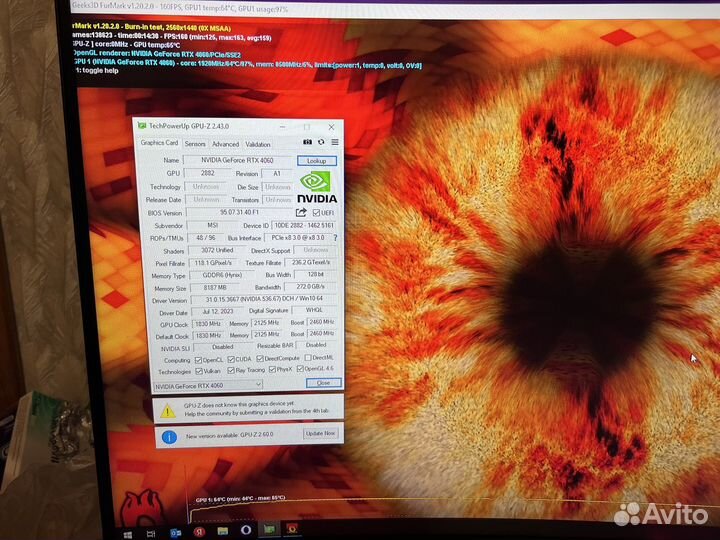The image size is (720, 540).
Task: Click the NVIDIA logo in GPU-Z
Action: point(317,187)
